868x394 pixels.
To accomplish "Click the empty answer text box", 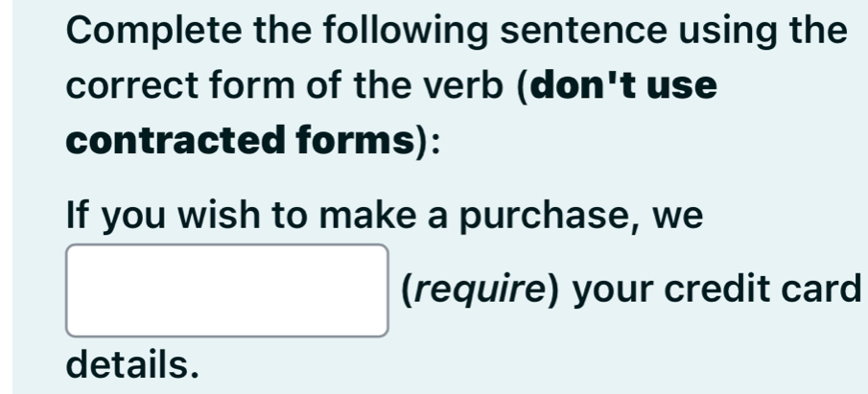I will (x=227, y=290).
